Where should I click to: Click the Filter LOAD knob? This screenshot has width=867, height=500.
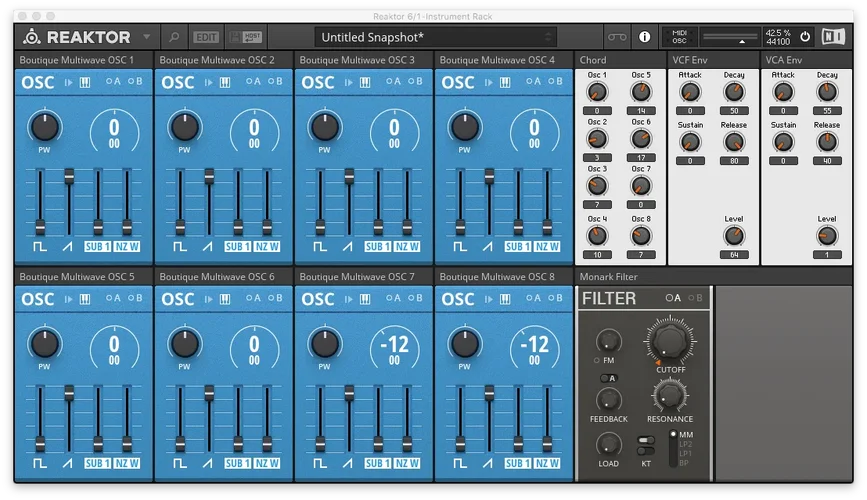pyautogui.click(x=608, y=444)
